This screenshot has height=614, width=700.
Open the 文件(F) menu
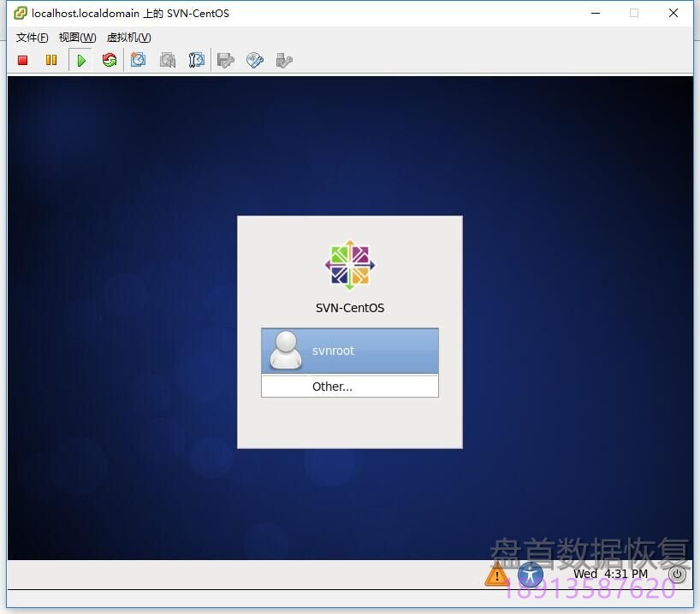(33, 38)
